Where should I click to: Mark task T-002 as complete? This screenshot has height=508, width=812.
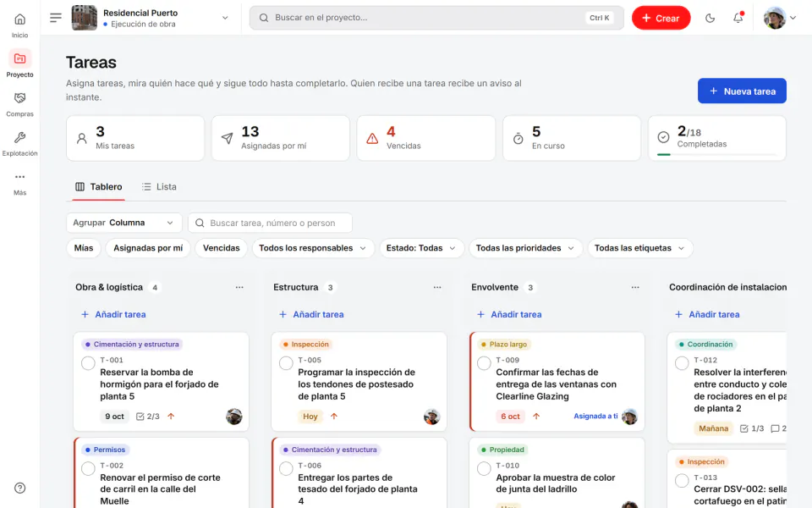click(88, 468)
